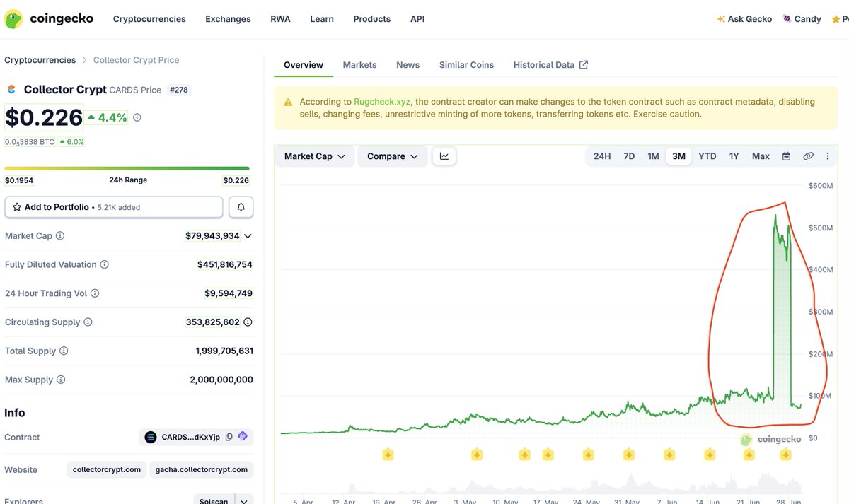Switch to the Similar Coins tab
This screenshot has height=504, width=849.
click(x=466, y=65)
